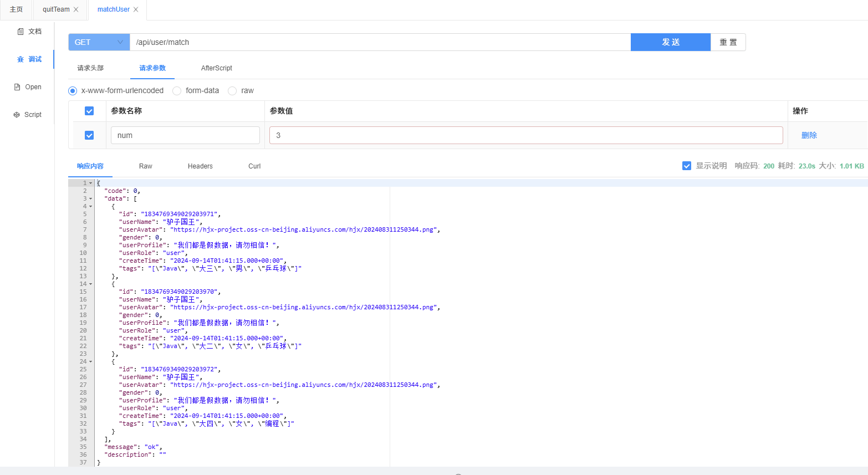Click the 调试 debug bug icon
This screenshot has height=475, width=868.
(21, 59)
